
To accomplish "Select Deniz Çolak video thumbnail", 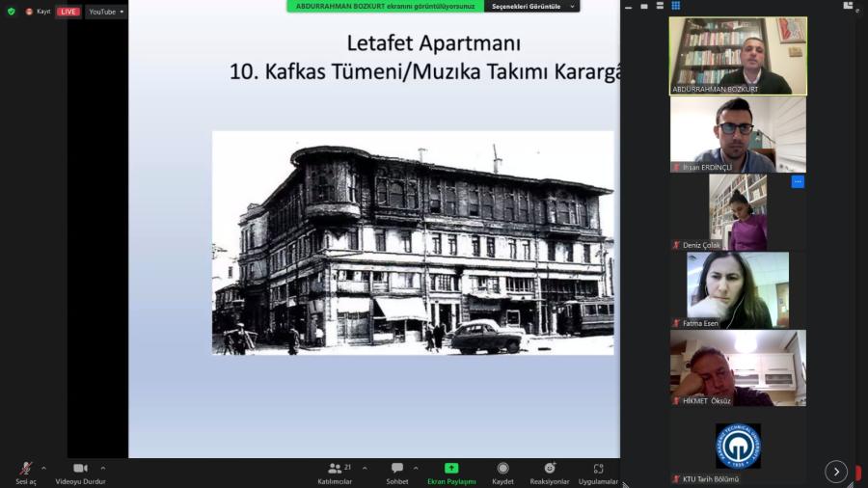I will [x=738, y=212].
